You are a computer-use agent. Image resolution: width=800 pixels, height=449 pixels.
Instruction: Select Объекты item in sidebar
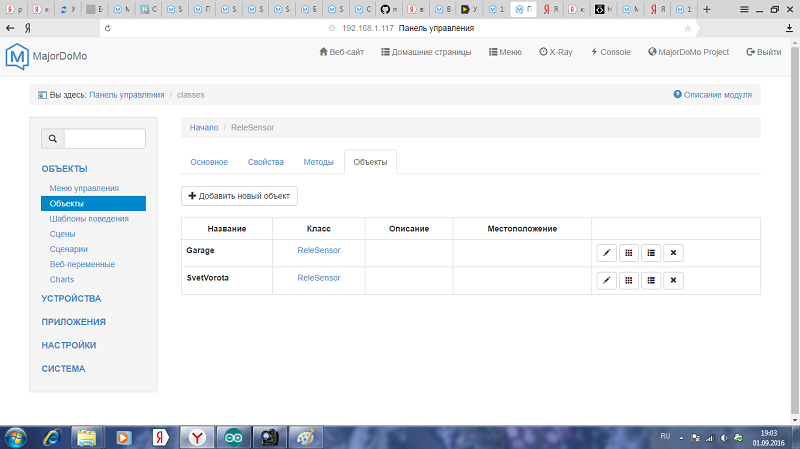coord(93,204)
